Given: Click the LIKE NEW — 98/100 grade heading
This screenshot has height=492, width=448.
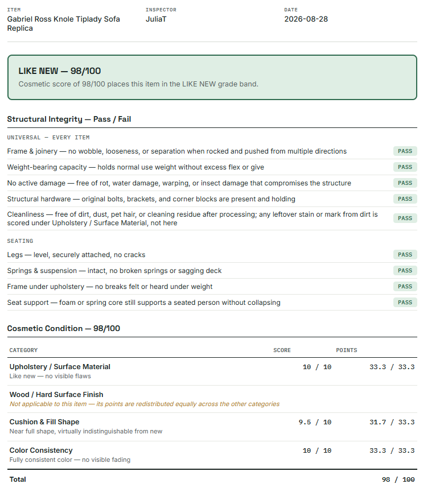Looking at the screenshot, I should coord(60,71).
